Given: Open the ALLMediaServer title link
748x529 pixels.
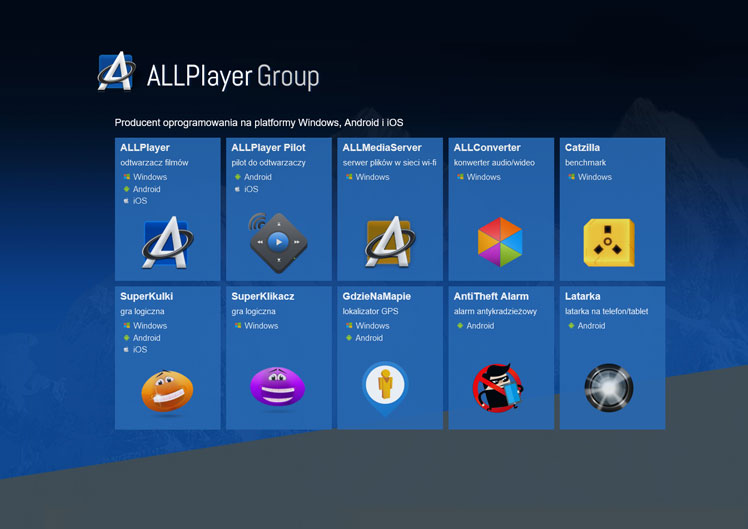Looking at the screenshot, I should click(382, 148).
